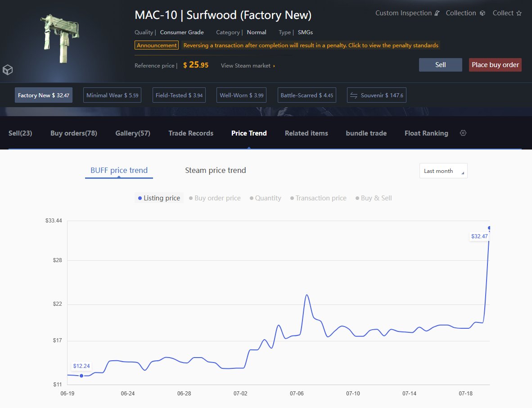Click the $25.95 reference price value

pyautogui.click(x=196, y=65)
